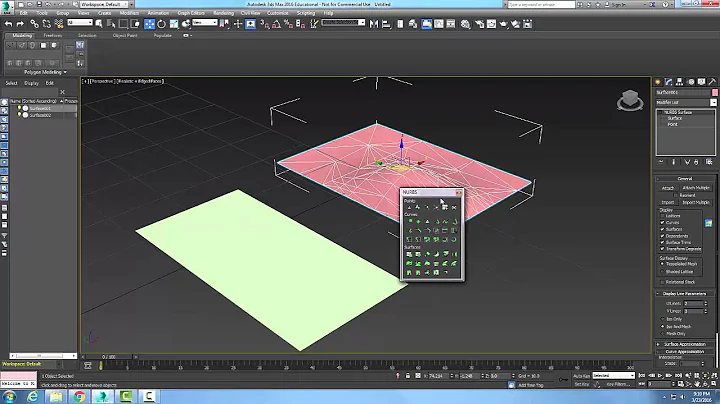720x404 pixels.
Task: Select the Mesh Only radio button
Action: [663, 334]
